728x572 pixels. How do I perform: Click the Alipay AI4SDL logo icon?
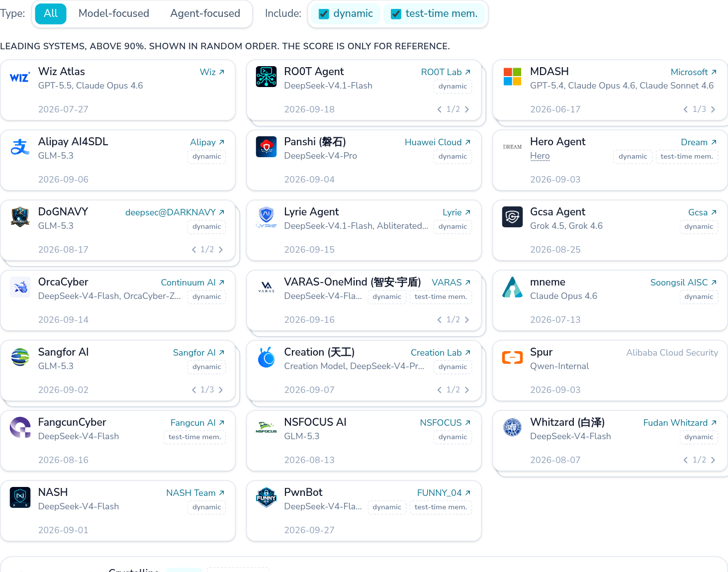20,147
